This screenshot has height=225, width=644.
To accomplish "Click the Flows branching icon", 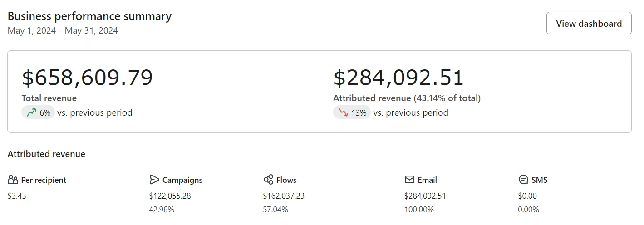I will pos(268,180).
